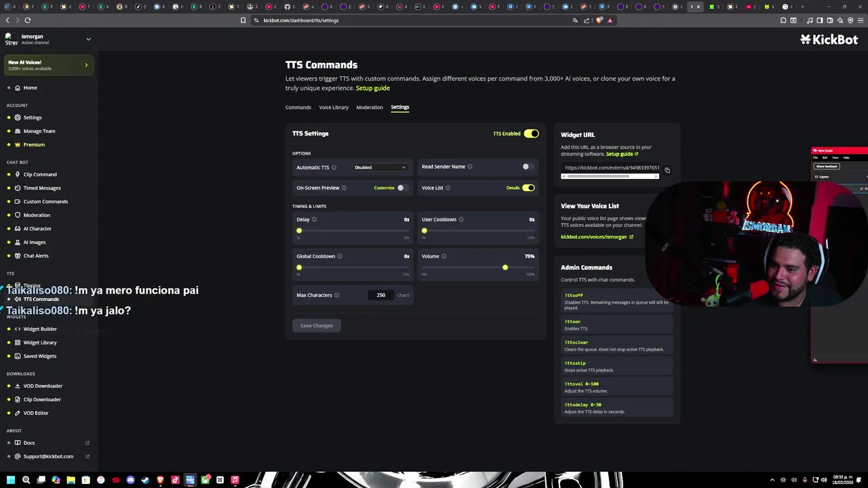Open the Automatic TTS Disabled dropdown
This screenshot has width=868, height=488.
(x=380, y=167)
